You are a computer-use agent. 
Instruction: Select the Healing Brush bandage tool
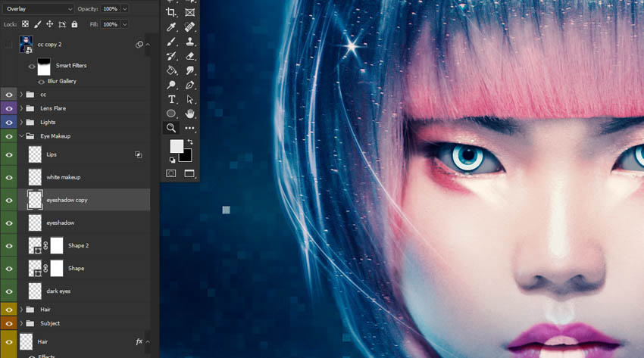point(189,27)
